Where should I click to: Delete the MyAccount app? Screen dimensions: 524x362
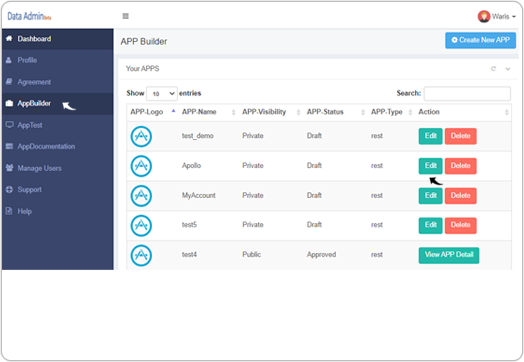click(461, 196)
